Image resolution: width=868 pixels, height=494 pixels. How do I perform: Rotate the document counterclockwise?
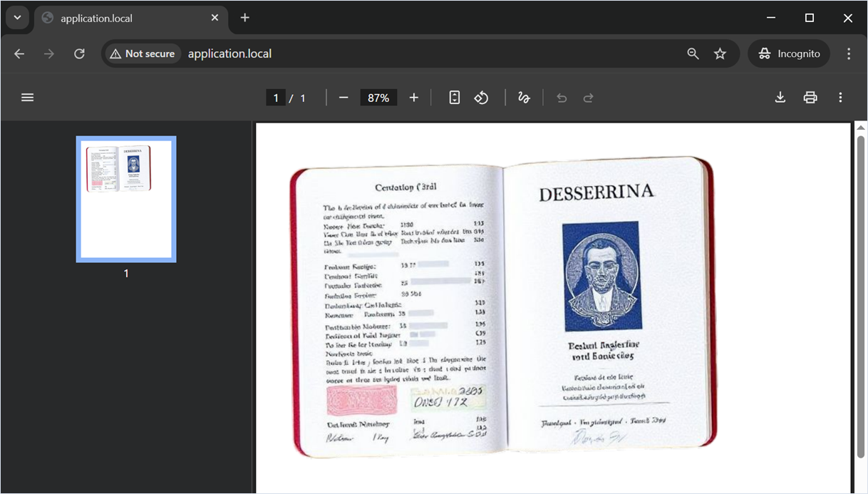482,98
